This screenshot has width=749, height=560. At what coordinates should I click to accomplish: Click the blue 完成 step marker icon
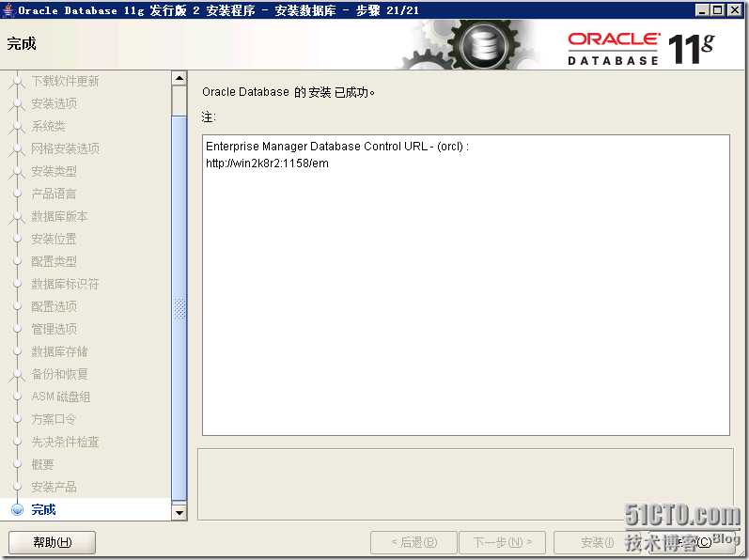[x=17, y=510]
